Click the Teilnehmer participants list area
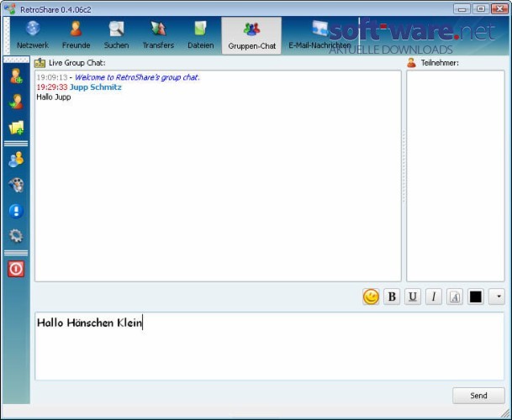512x420 pixels. pyautogui.click(x=456, y=176)
